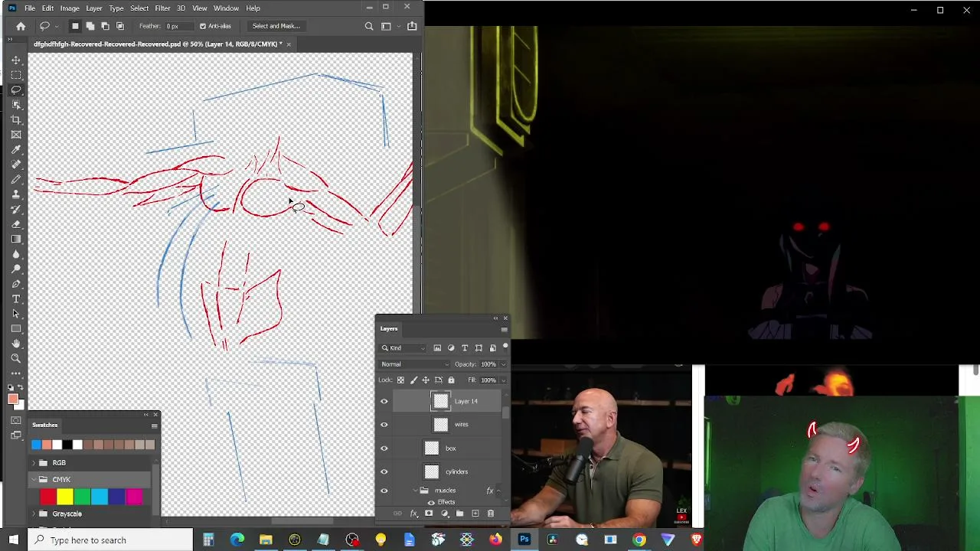Open the Layer menu
Viewport: 980px width, 551px height.
(94, 8)
